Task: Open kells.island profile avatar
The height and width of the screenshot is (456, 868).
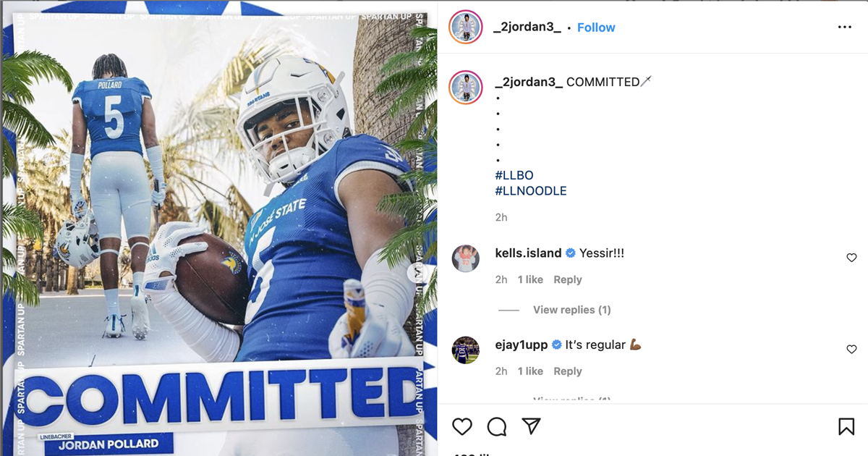Action: [x=466, y=258]
